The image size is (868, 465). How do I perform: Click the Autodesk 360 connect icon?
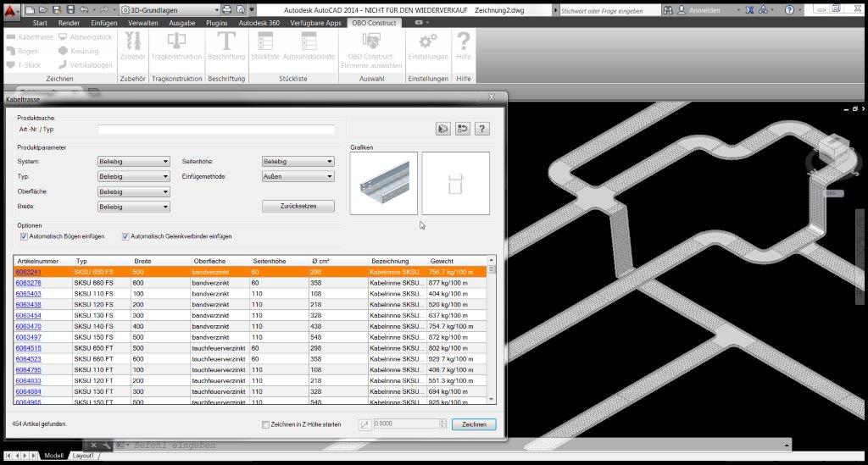764,10
